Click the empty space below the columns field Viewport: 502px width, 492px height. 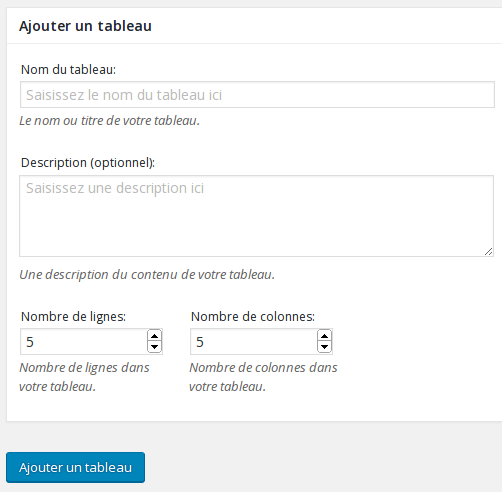tap(263, 408)
